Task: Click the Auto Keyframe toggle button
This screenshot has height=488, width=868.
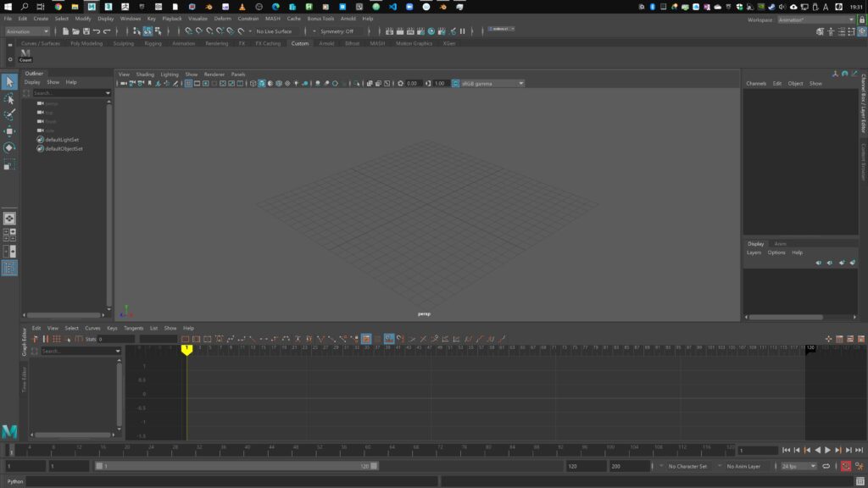Action: [x=845, y=466]
